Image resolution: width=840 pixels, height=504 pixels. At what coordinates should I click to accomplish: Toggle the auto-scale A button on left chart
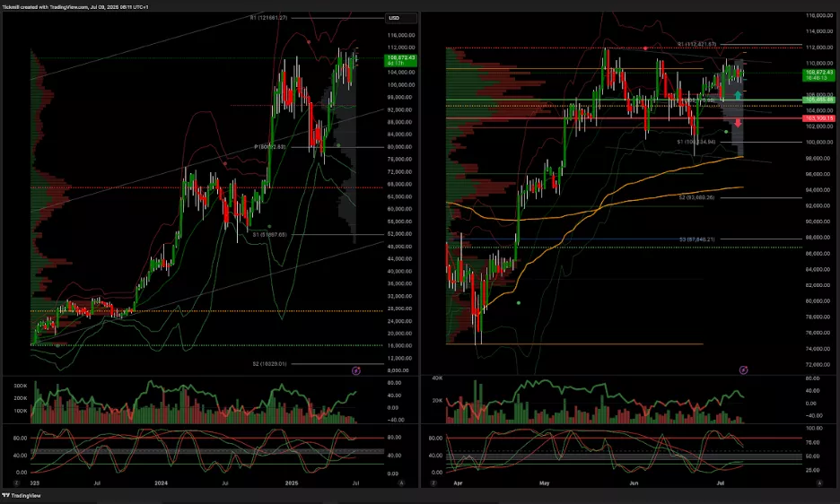click(401, 482)
